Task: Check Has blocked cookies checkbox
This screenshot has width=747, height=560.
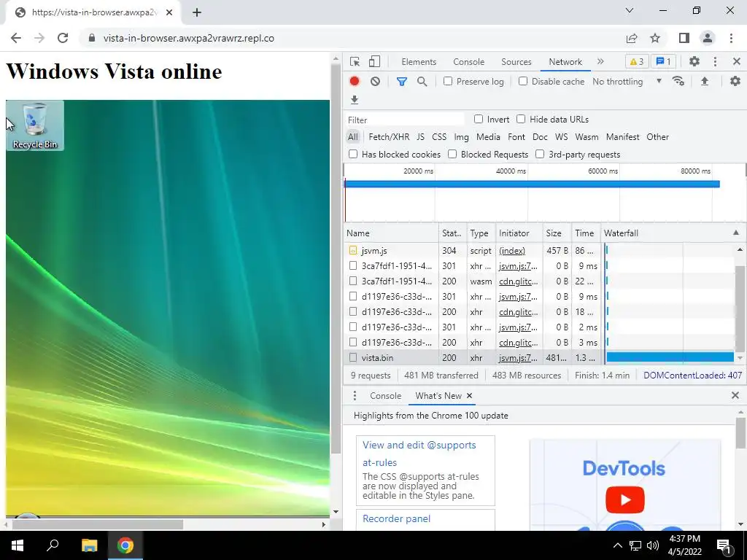Action: point(353,154)
